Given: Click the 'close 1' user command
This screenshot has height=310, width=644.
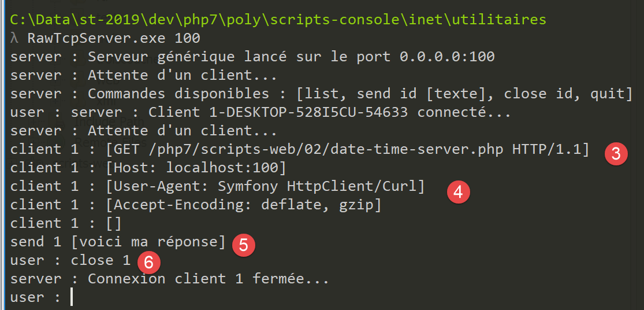Looking at the screenshot, I should point(100,260).
